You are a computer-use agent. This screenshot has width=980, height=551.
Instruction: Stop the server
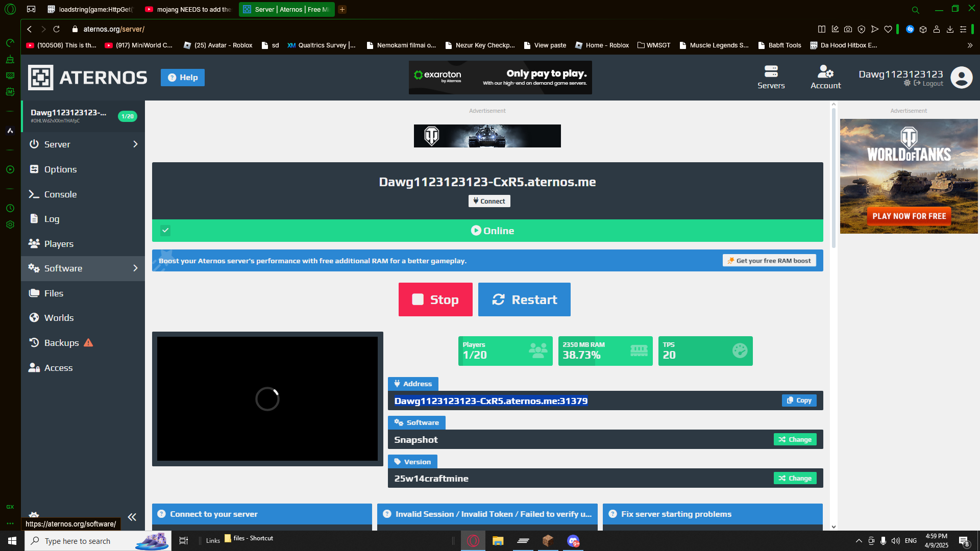435,299
